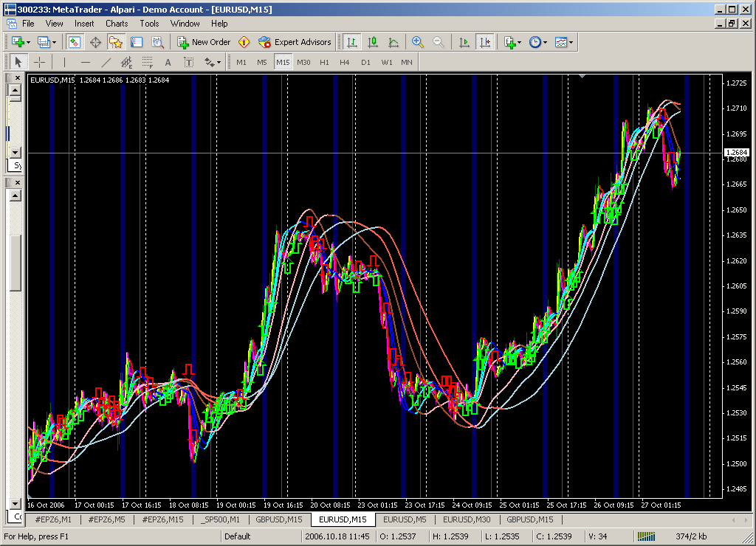Expand the Templates dropdown arrow
The image size is (756, 546).
click(571, 42)
